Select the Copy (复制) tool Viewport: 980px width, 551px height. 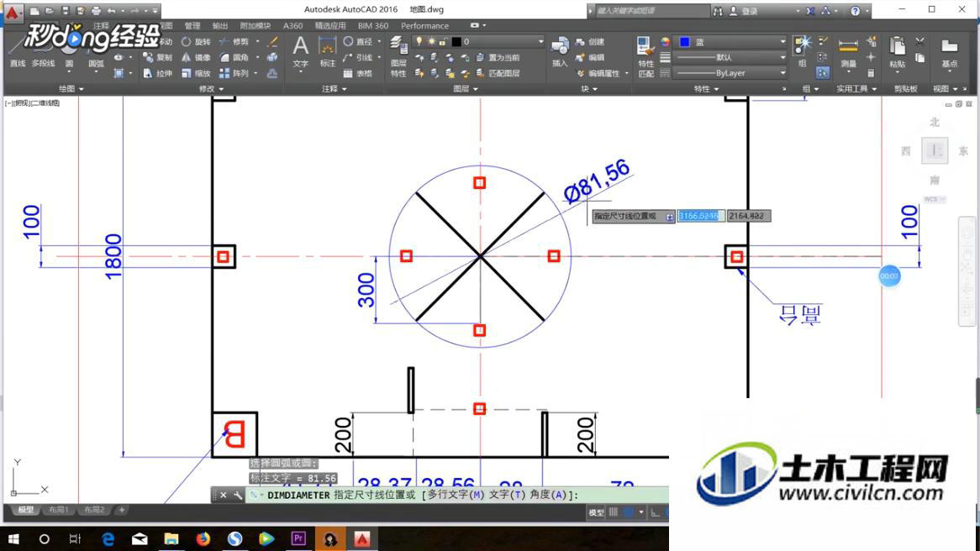157,57
